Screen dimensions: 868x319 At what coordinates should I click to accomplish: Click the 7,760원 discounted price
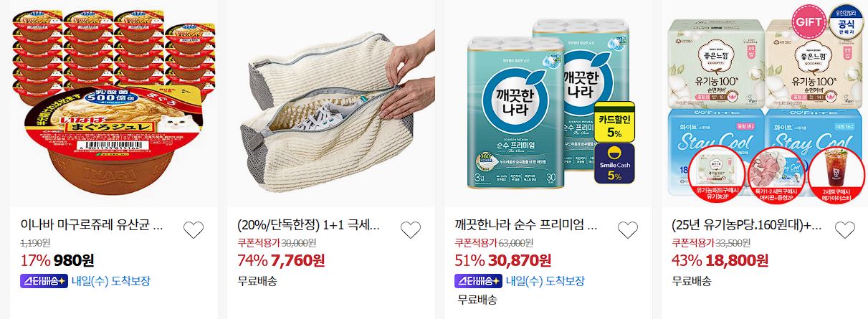(300, 260)
